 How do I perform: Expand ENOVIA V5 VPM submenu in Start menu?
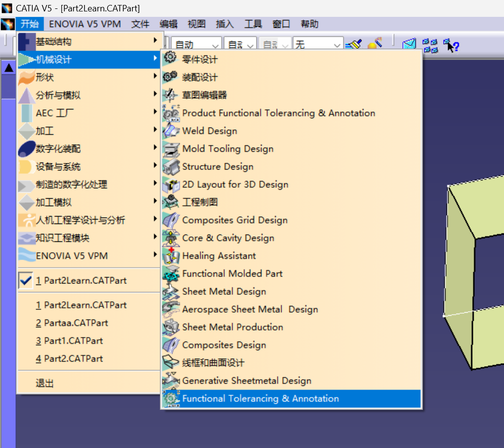click(x=89, y=256)
